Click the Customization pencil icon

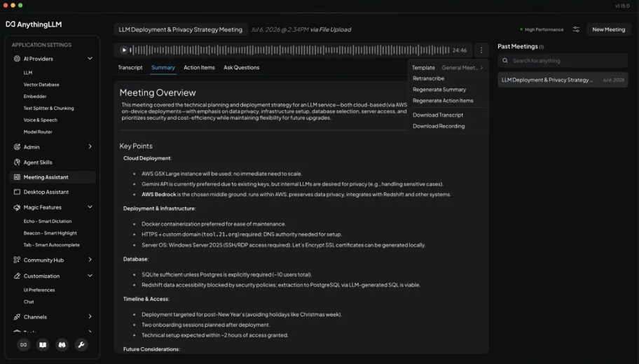point(17,276)
